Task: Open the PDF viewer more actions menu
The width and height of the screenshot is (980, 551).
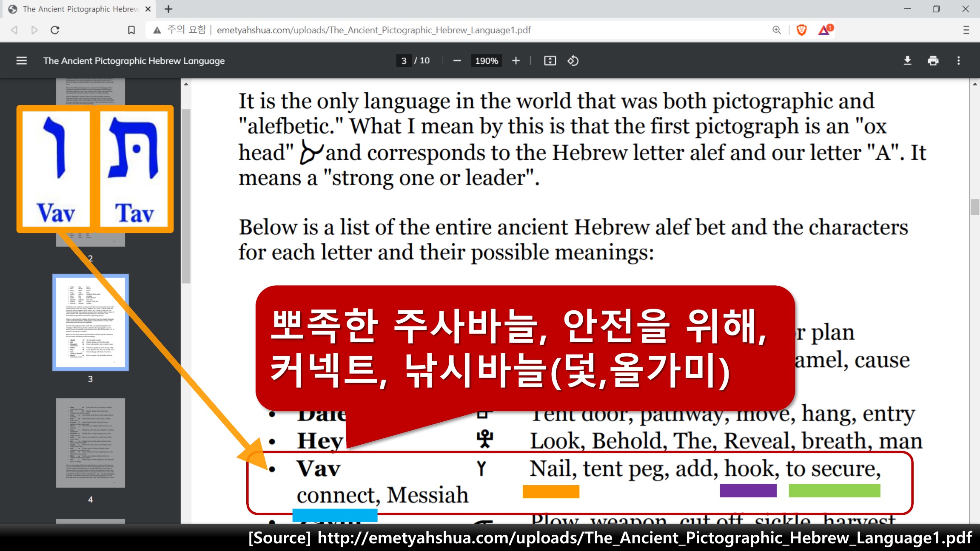Action: [x=958, y=61]
